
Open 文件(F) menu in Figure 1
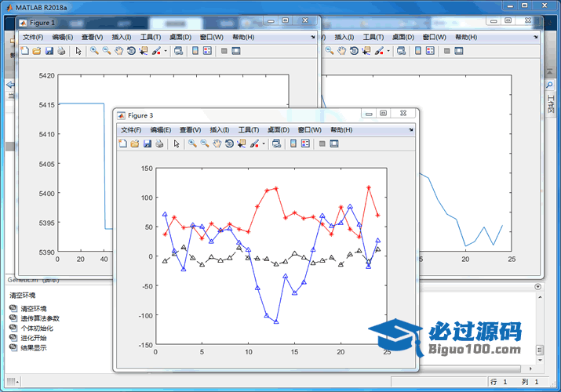[x=33, y=37]
